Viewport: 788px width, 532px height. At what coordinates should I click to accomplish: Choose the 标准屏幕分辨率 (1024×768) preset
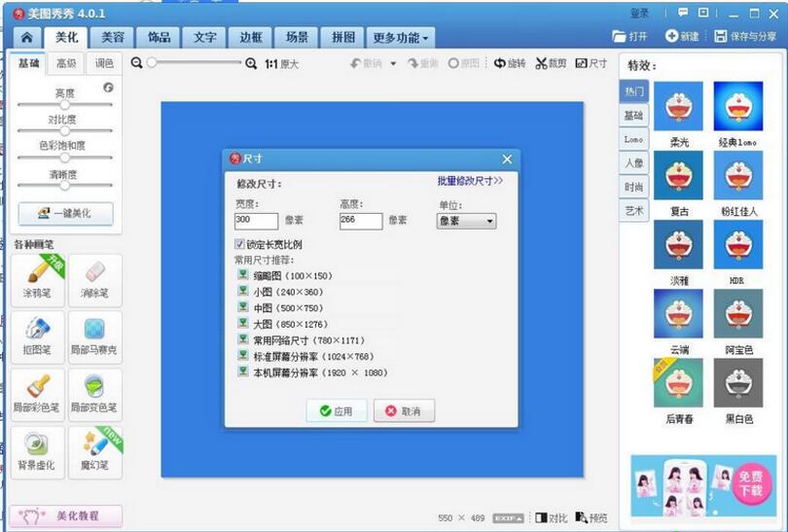point(306,356)
